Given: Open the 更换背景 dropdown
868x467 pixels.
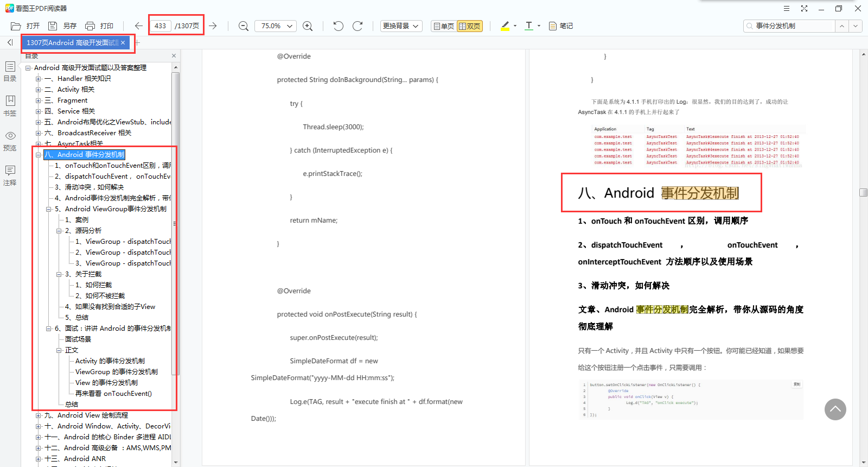Looking at the screenshot, I should [401, 26].
